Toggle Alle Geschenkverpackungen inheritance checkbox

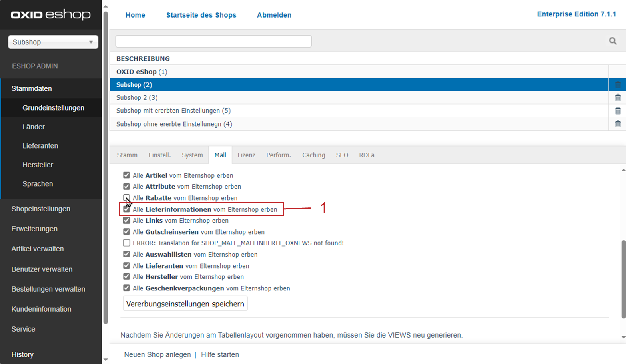pyautogui.click(x=126, y=288)
